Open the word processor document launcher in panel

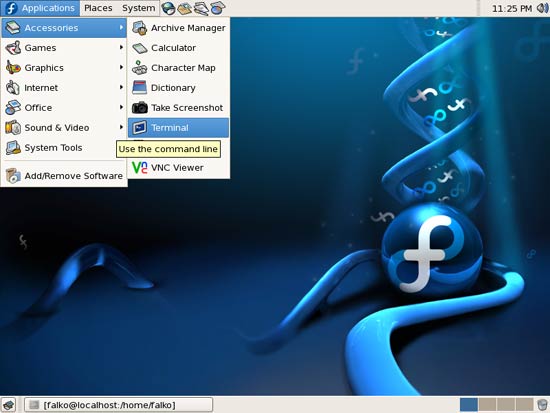click(x=201, y=8)
